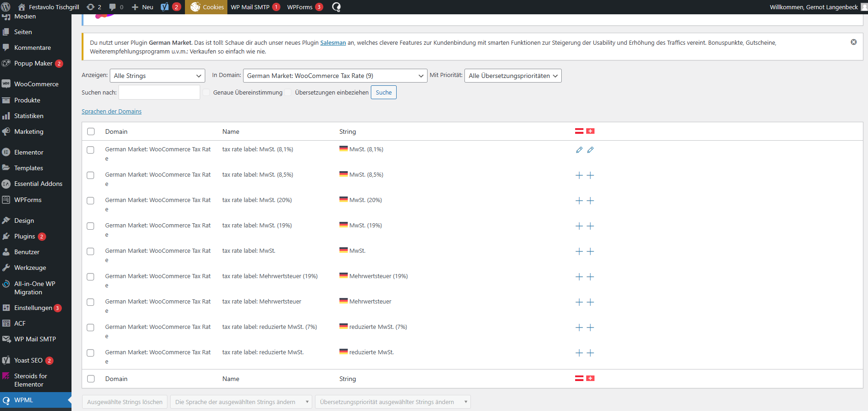868x411 pixels.
Task: Add Austrian translation for plain reduzierte MwSt.
Action: coord(579,353)
